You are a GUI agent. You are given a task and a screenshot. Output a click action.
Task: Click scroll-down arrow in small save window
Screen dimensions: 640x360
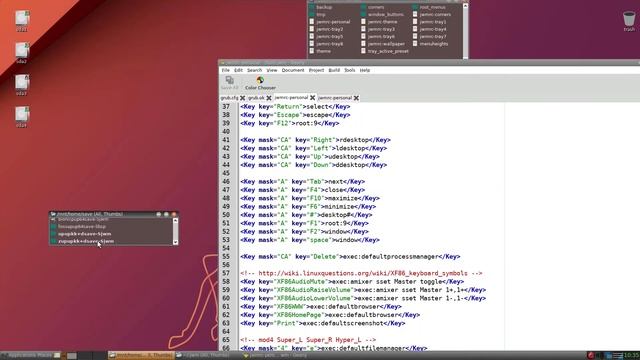[176, 242]
